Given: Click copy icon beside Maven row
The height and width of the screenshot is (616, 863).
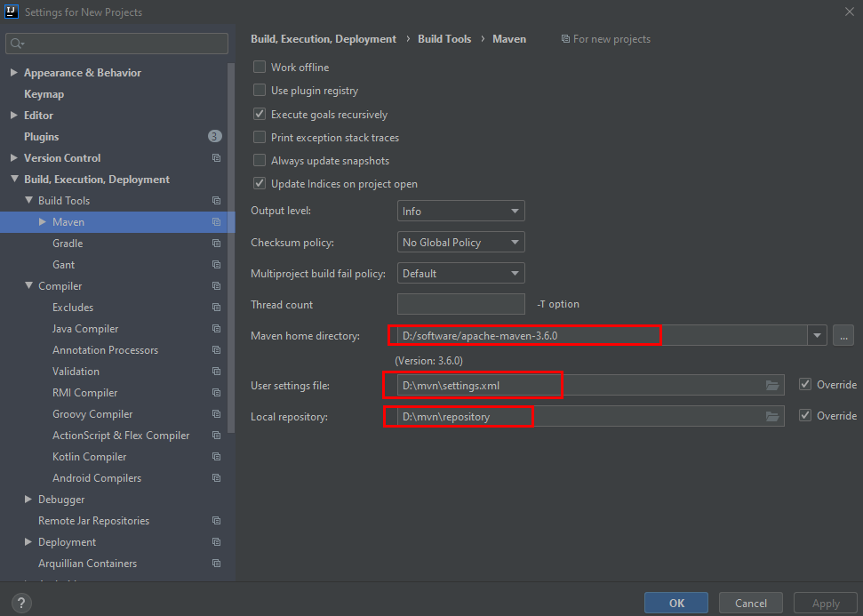Looking at the screenshot, I should click(216, 222).
